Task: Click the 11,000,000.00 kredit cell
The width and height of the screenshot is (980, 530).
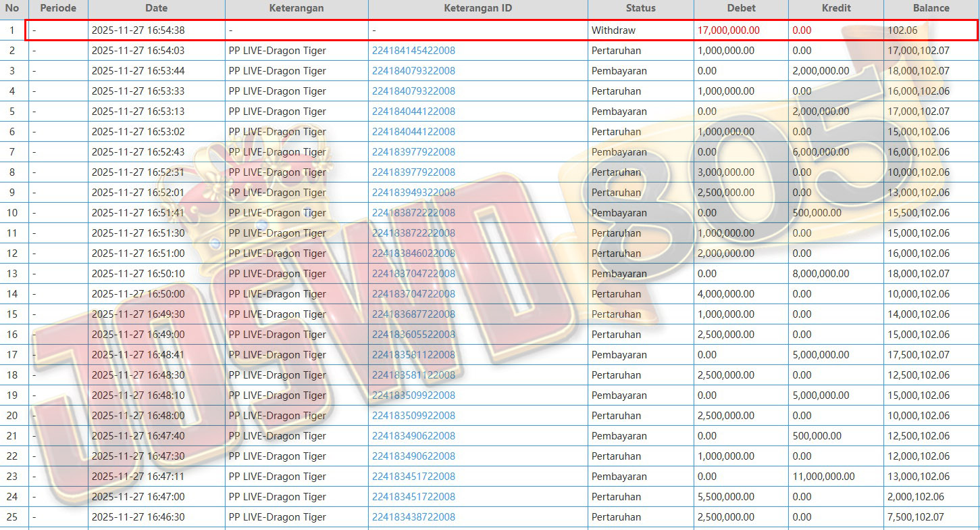Action: pyautogui.click(x=823, y=477)
